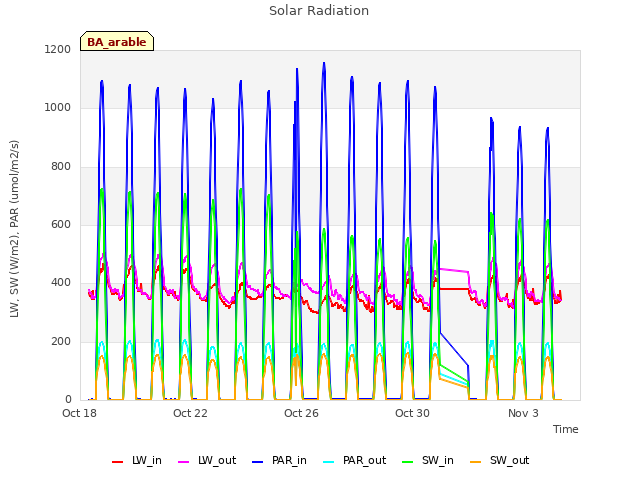Click the cyan PAR_out legend swatch

(x=329, y=462)
